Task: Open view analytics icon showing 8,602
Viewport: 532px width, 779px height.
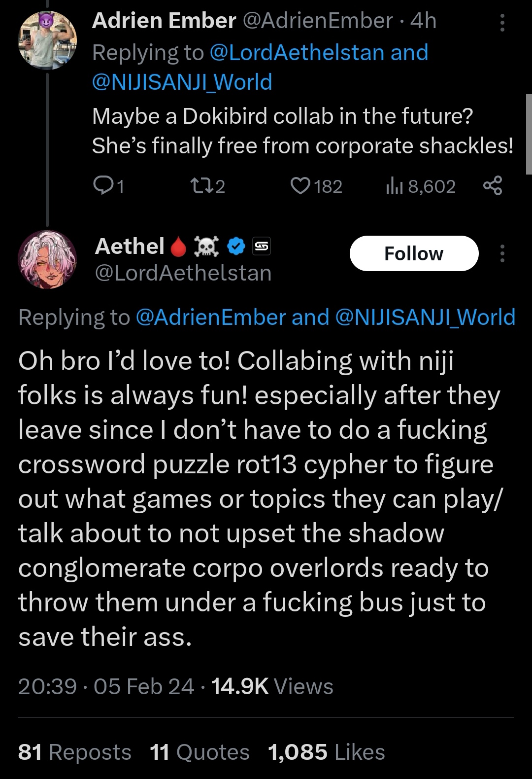Action: pos(394,186)
